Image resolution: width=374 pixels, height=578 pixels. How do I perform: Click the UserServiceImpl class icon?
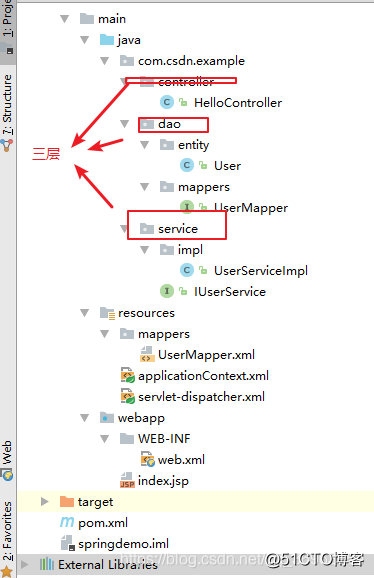pyautogui.click(x=186, y=270)
